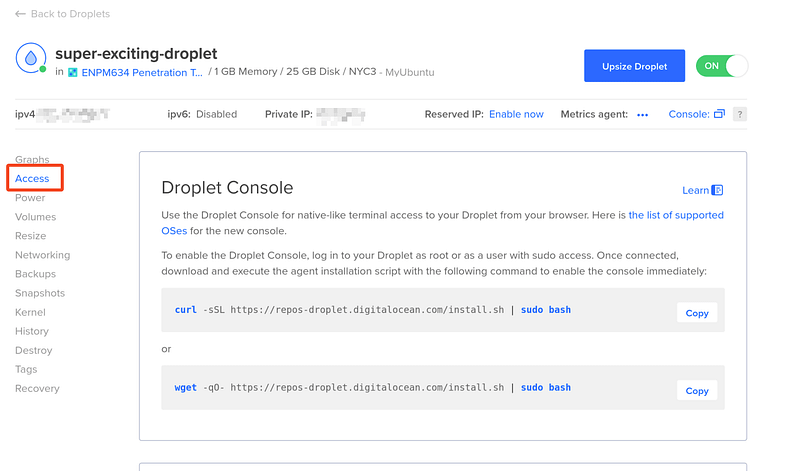View the History section
Viewport: 800px width, 471px height.
click(x=32, y=331)
